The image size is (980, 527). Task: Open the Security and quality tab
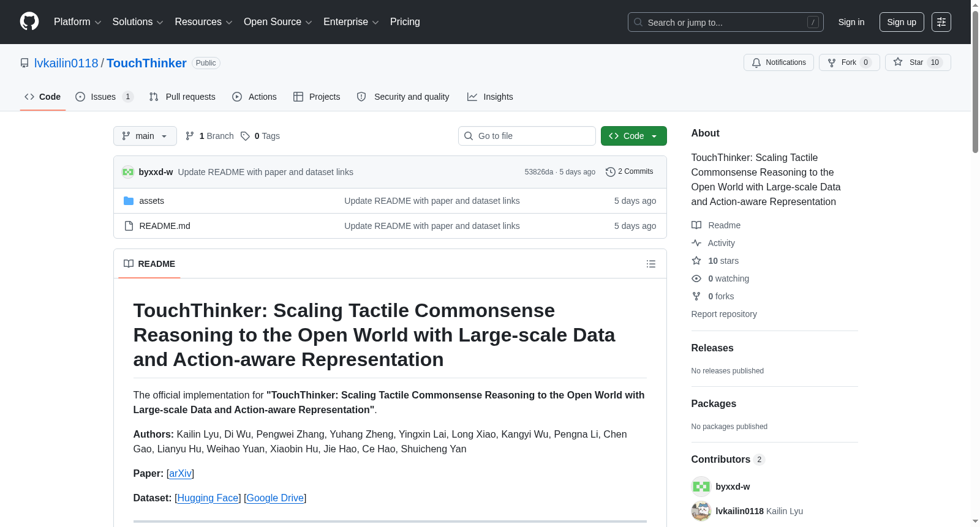coord(403,97)
